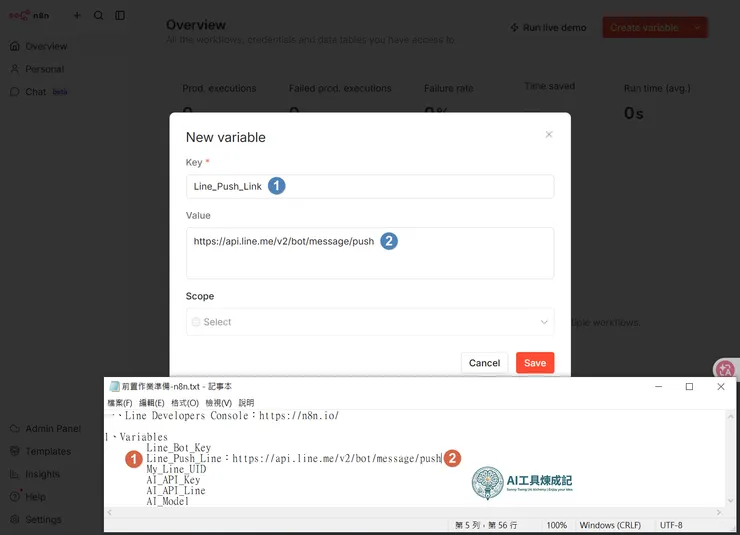Click the Line Developers Console line in Notepad
The height and width of the screenshot is (535, 740).
point(226,416)
